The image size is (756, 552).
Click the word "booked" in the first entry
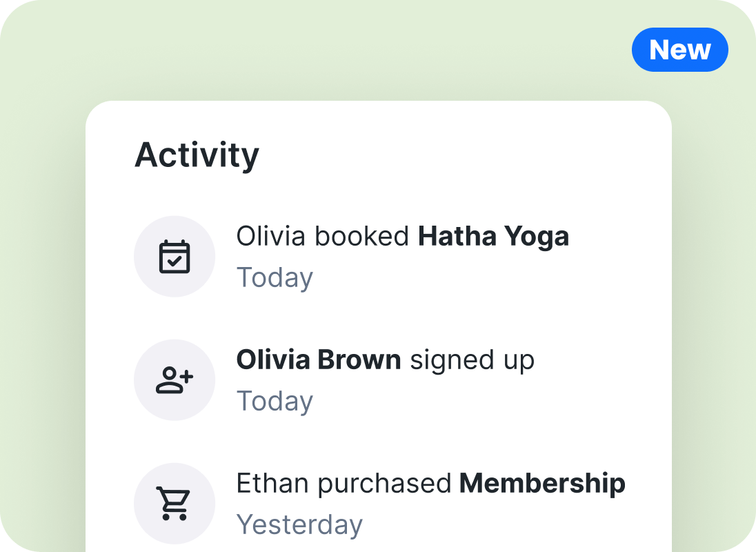[362, 237]
